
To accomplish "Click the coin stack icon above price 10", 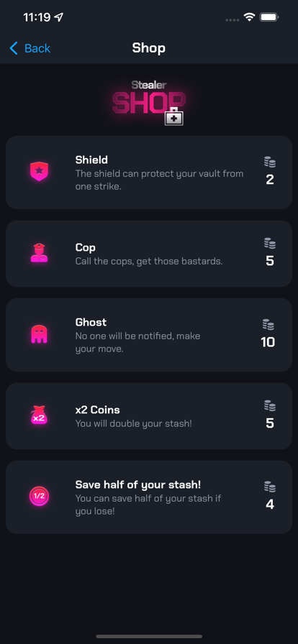I will [x=268, y=324].
